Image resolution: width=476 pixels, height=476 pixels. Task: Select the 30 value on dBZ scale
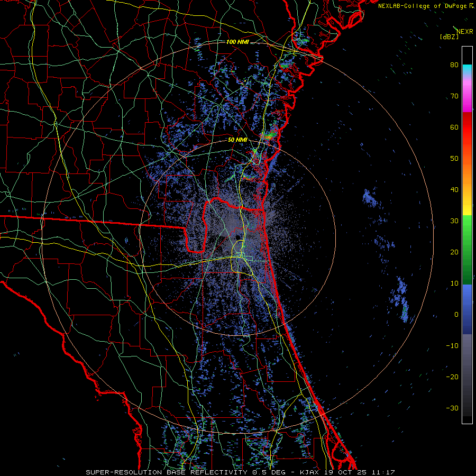(x=454, y=221)
